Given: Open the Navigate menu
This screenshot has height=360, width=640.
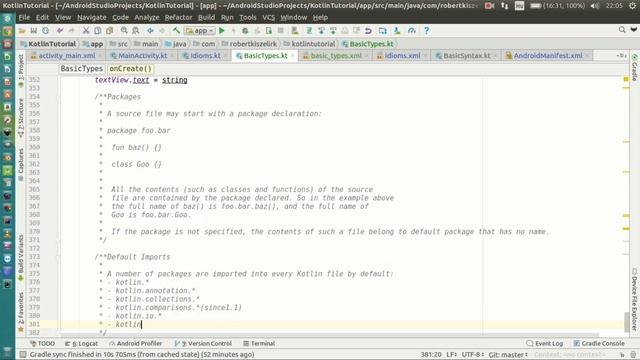Looking at the screenshot, I should (x=91, y=18).
